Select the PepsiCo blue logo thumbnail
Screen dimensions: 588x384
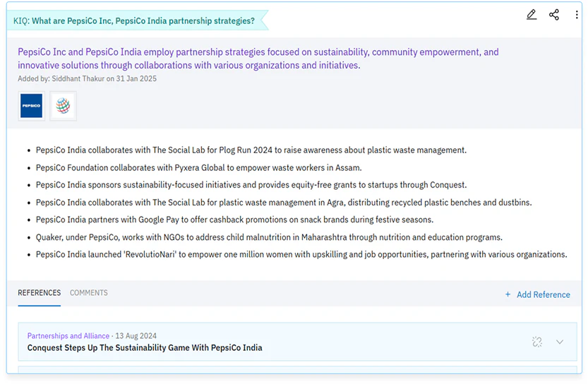tap(32, 106)
